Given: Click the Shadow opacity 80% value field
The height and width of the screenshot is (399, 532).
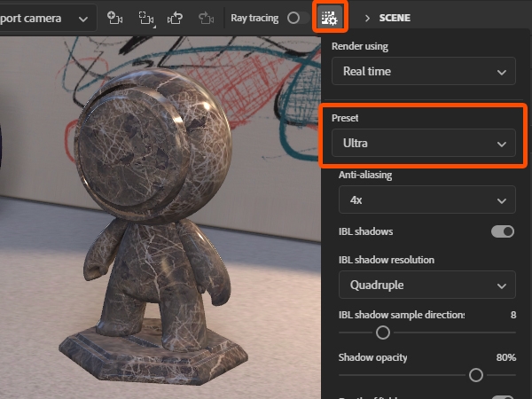Looking at the screenshot, I should 506,357.
